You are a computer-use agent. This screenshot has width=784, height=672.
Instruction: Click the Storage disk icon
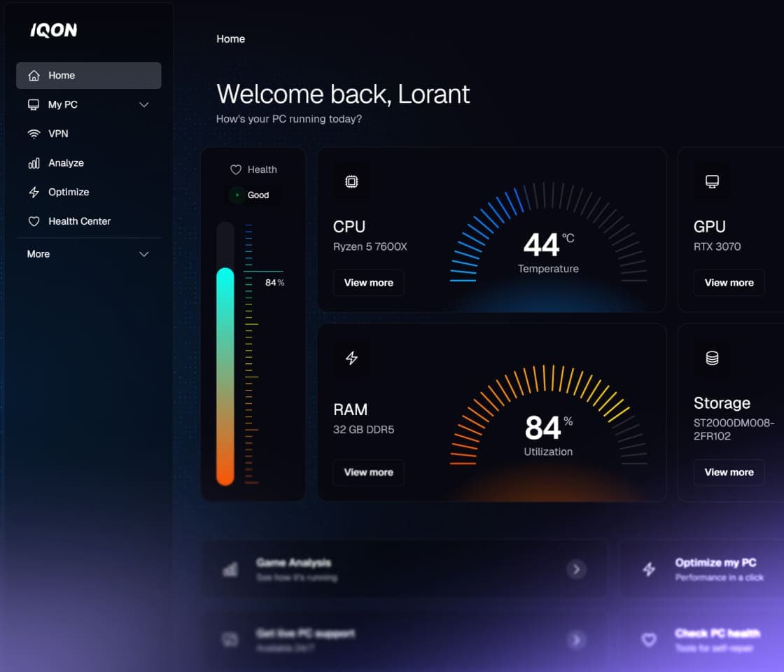coord(712,358)
